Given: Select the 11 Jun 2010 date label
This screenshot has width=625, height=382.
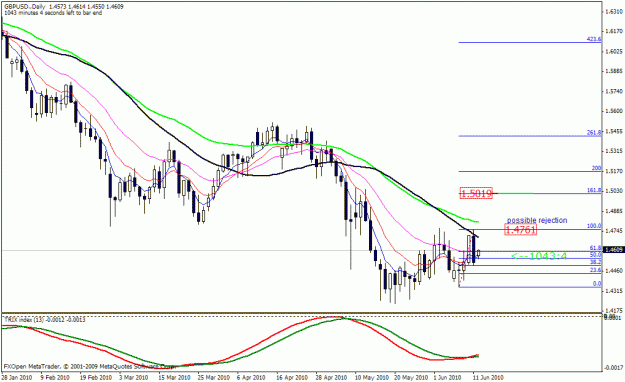Looking at the screenshot, I should pos(488,377).
